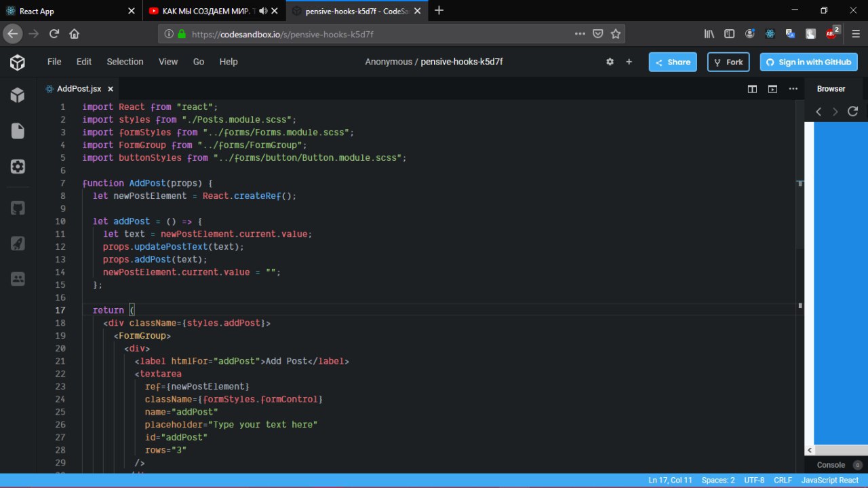The image size is (868, 488).
Task: Click the CodeSandbox logo in top-left
Action: (18, 62)
